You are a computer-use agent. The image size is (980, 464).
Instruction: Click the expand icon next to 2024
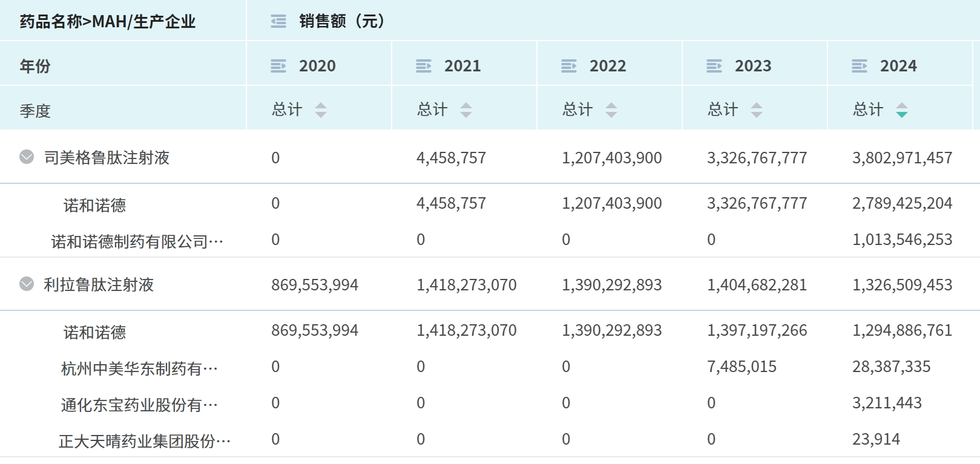pyautogui.click(x=860, y=66)
